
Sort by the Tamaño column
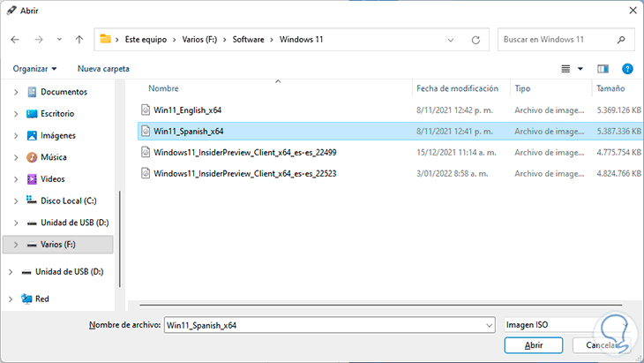pos(610,88)
